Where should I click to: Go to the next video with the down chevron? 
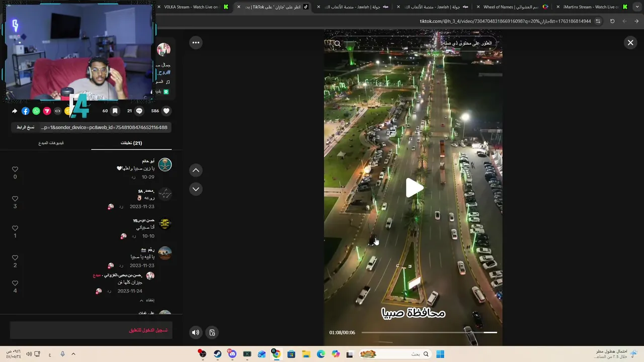[x=196, y=189]
